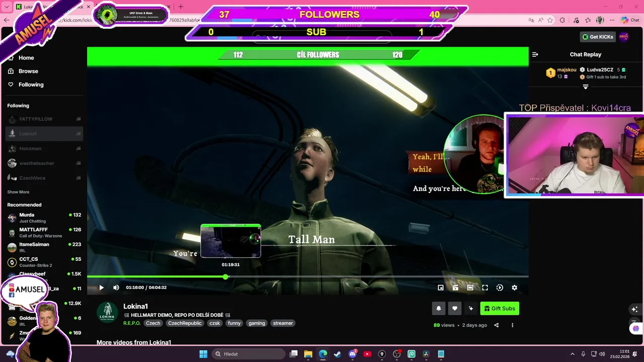Screen dimensions: 644x362
Task: Share this video via share icon
Action: pos(496,325)
